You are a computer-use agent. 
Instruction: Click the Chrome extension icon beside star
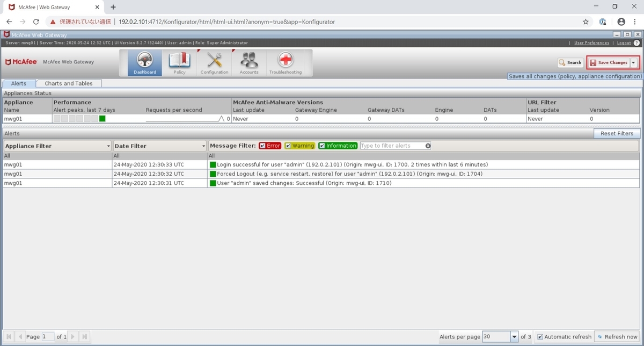point(603,22)
